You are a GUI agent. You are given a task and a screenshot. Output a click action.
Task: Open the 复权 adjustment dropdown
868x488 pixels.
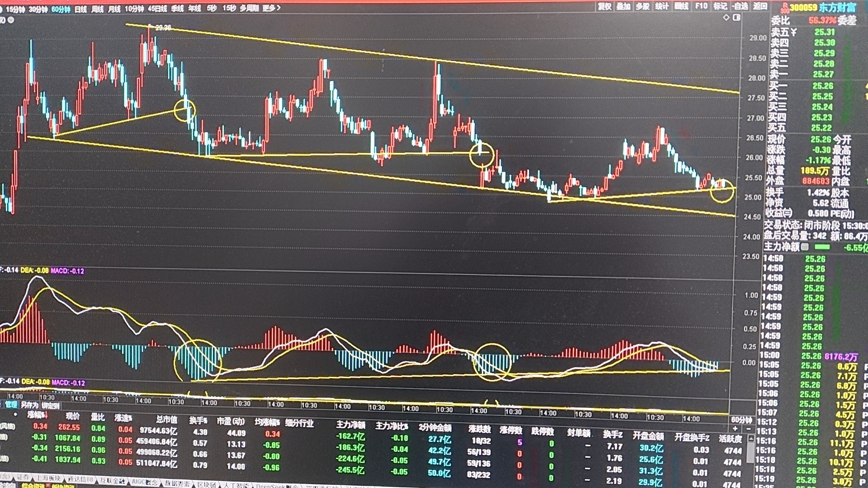[604, 6]
